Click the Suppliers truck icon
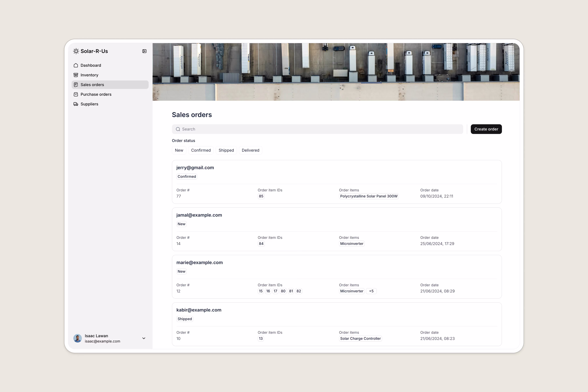The height and width of the screenshot is (392, 588). (x=76, y=104)
